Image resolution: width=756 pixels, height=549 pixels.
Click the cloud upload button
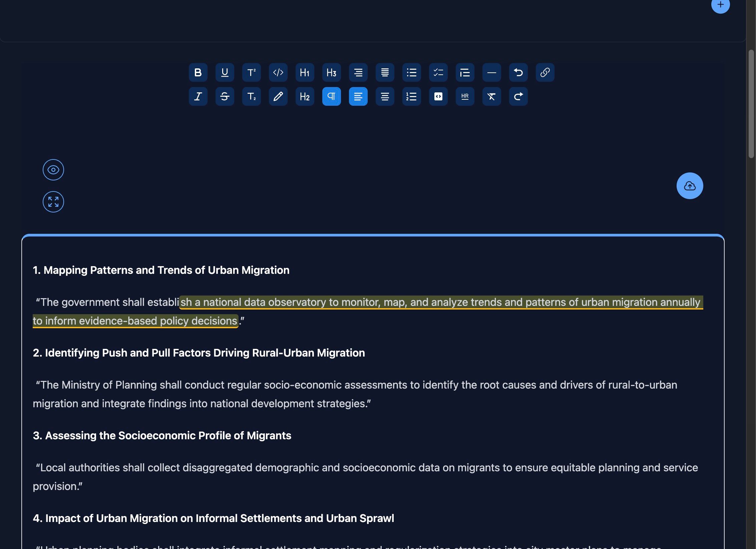[690, 186]
